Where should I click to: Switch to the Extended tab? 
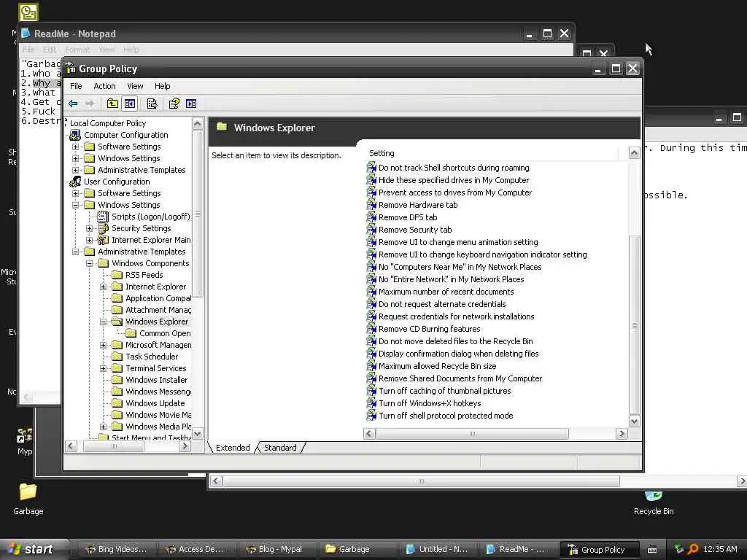233,448
